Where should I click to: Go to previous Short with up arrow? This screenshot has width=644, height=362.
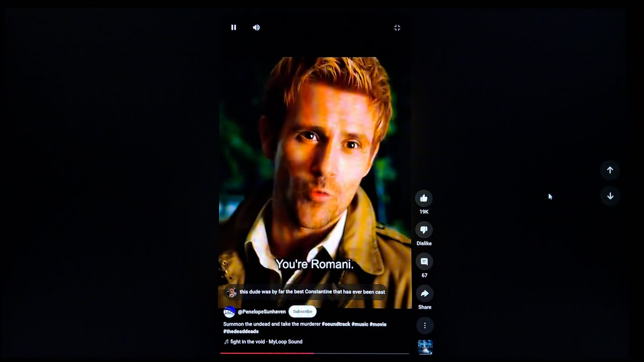610,170
